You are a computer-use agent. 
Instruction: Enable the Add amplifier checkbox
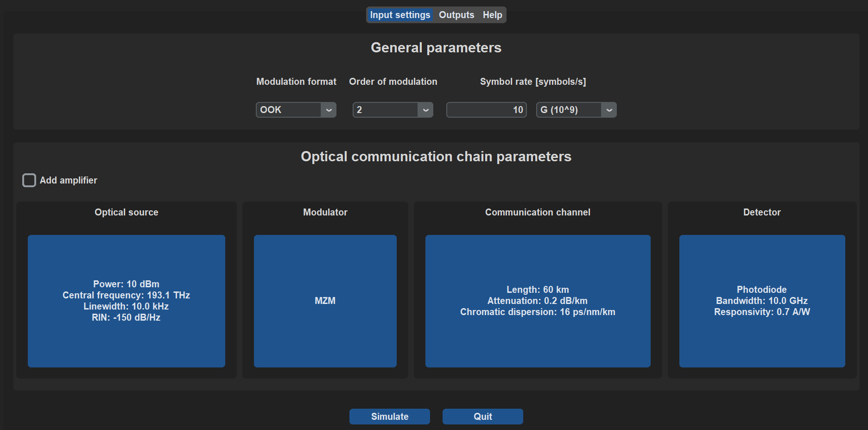[29, 180]
